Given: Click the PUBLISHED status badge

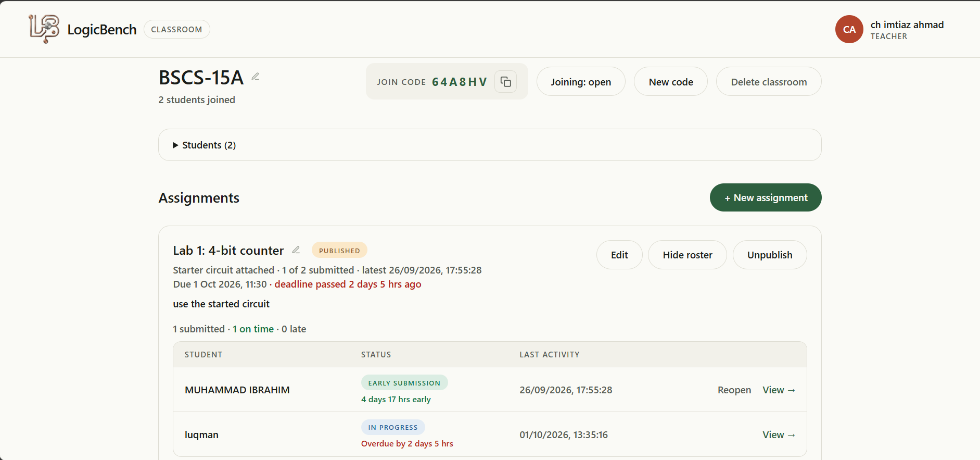Looking at the screenshot, I should coord(339,251).
